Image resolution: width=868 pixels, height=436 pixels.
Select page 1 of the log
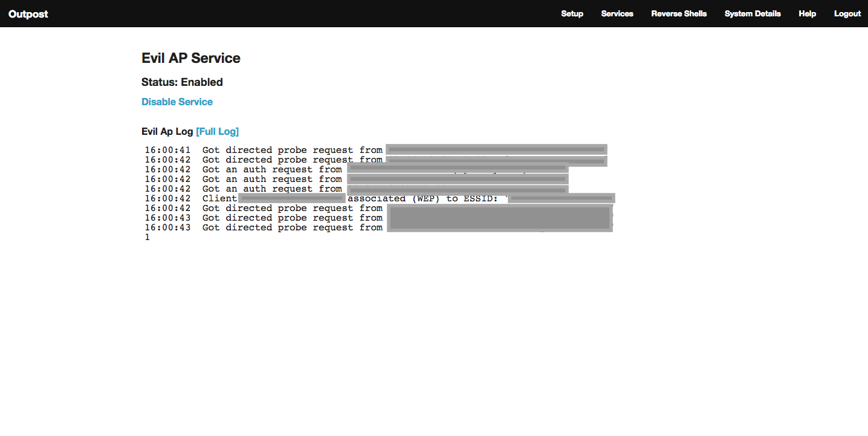pos(147,236)
